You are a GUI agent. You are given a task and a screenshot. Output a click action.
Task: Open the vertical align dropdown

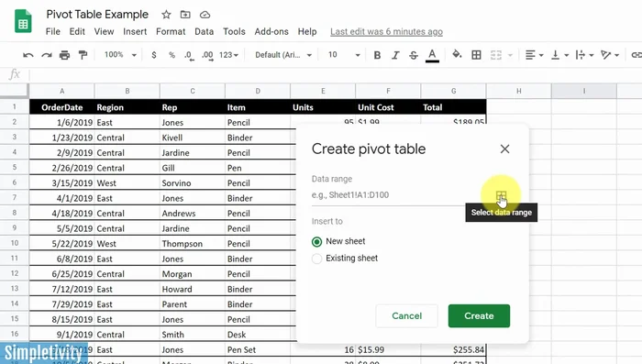pos(559,55)
